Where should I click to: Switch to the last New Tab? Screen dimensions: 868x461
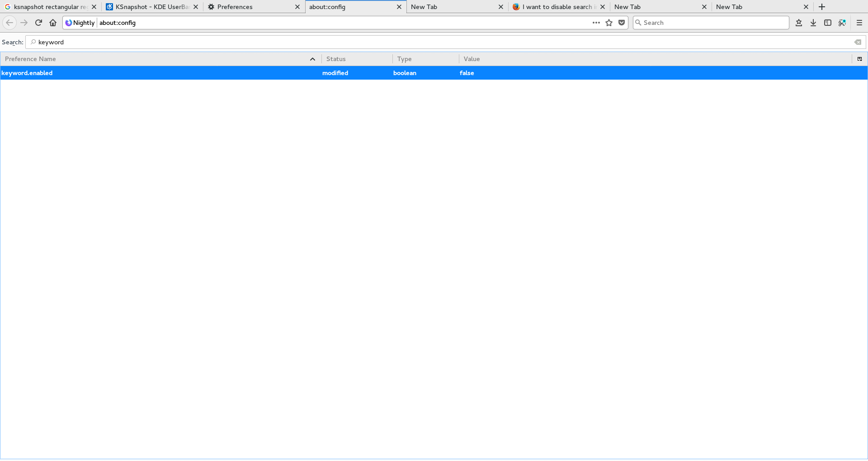tap(763, 7)
